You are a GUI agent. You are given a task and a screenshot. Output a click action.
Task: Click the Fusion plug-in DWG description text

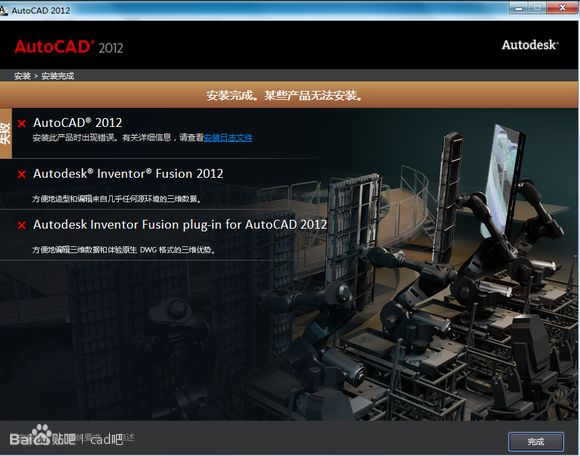tap(124, 250)
